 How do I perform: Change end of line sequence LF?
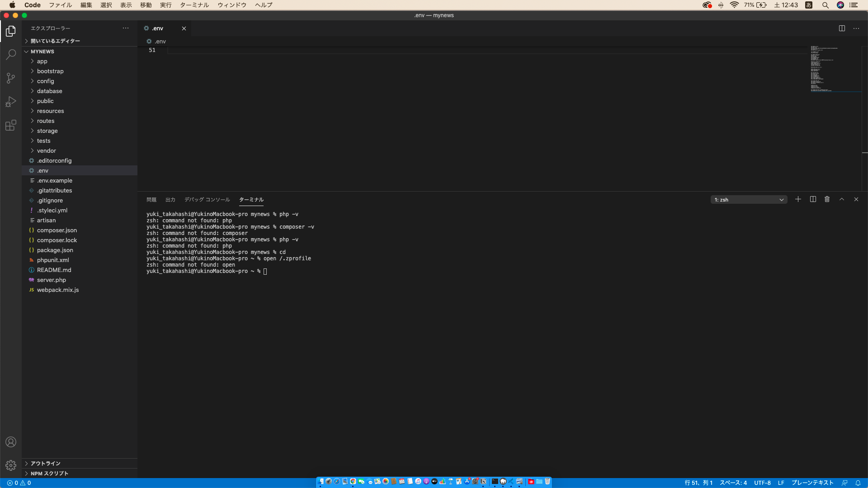[x=781, y=483]
